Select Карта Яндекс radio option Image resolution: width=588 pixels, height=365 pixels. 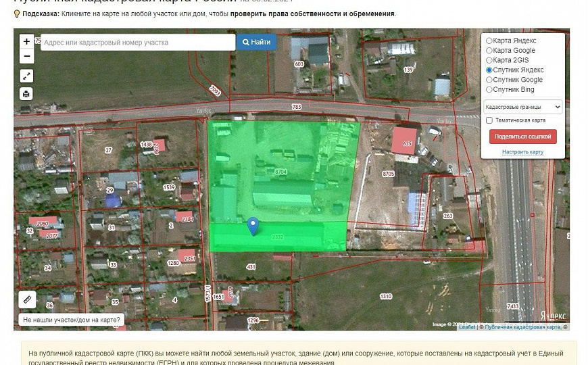tap(489, 41)
